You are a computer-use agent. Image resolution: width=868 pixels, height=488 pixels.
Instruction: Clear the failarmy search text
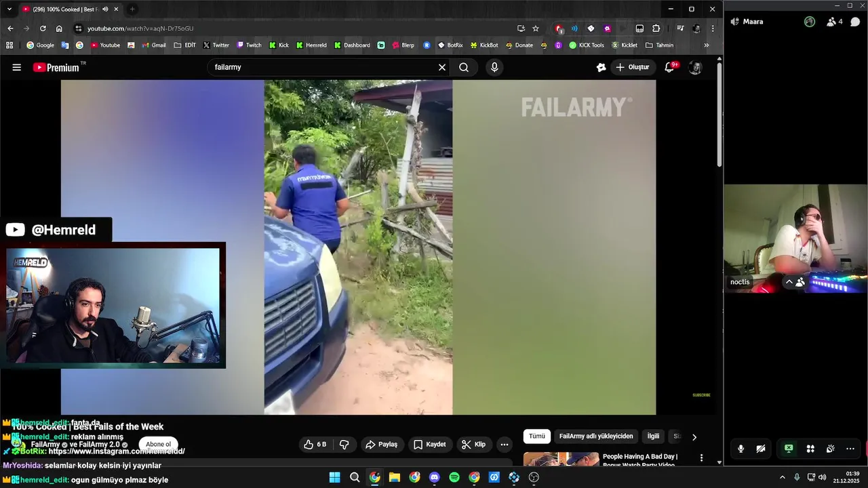click(x=442, y=67)
